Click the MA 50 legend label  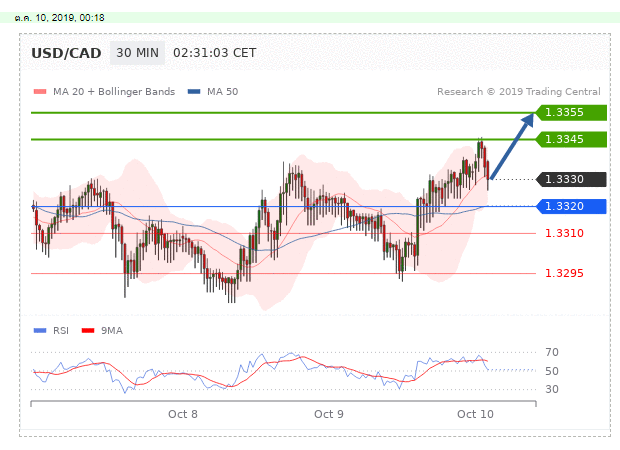(x=223, y=92)
